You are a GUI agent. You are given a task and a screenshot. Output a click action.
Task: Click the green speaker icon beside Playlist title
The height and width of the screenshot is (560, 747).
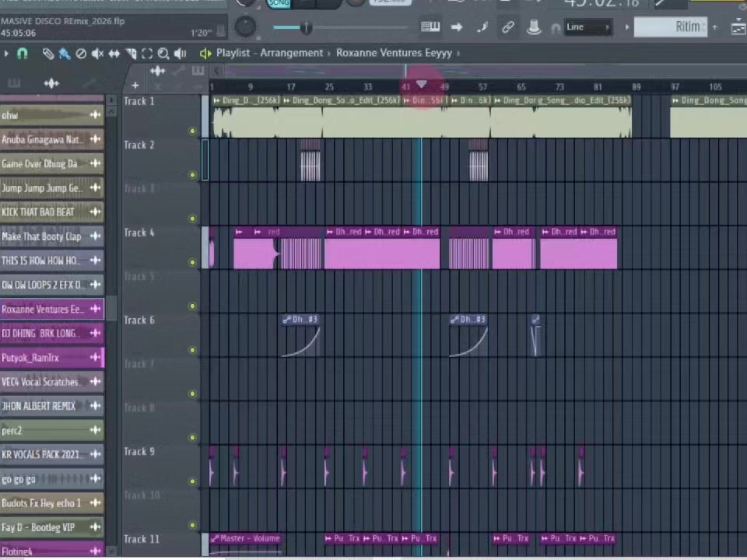pos(205,54)
